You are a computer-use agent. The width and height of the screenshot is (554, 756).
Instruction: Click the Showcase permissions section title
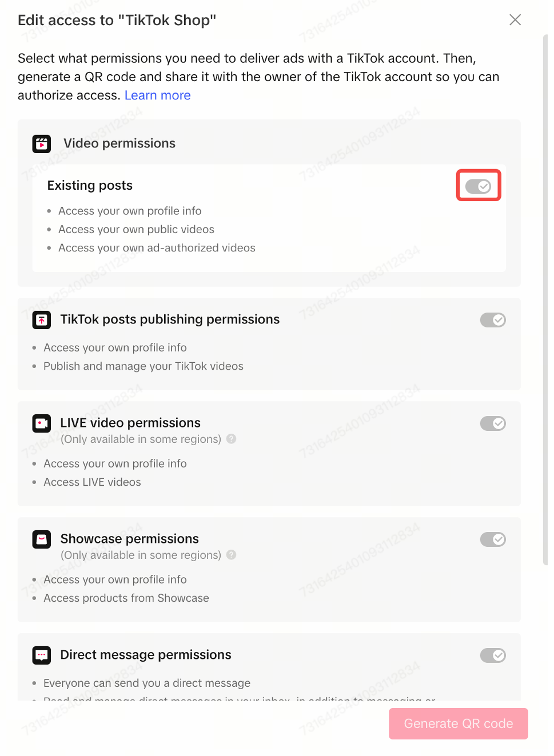pos(130,539)
